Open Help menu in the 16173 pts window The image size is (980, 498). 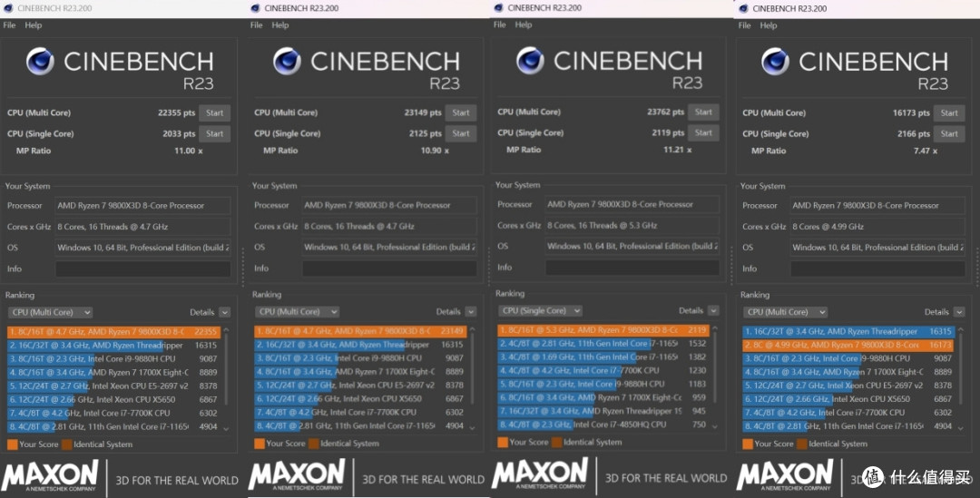[x=769, y=25]
